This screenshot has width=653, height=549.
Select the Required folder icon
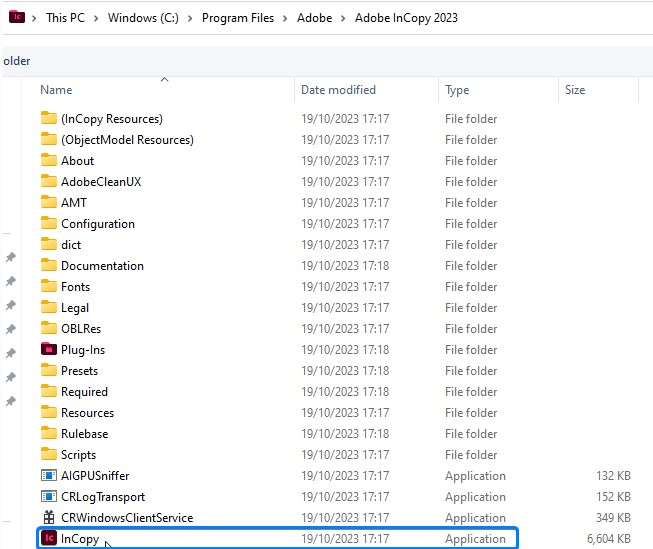(x=49, y=391)
